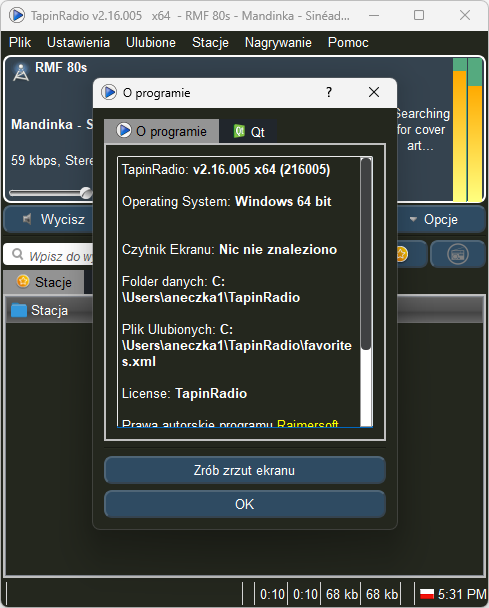Click the Stacje tab star icon
The image size is (489, 608).
pos(23,281)
